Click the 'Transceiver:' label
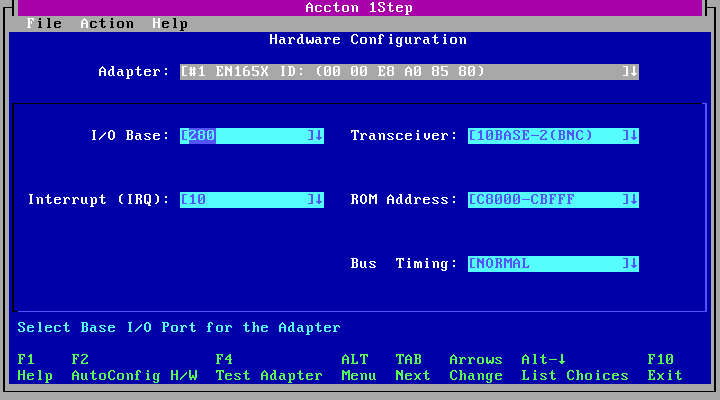The width and height of the screenshot is (720, 400). pyautogui.click(x=404, y=135)
